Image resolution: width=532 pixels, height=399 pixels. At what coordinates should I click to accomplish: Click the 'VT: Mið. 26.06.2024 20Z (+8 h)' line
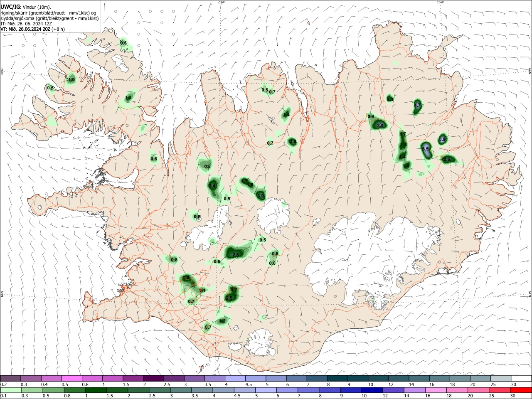coord(33,29)
